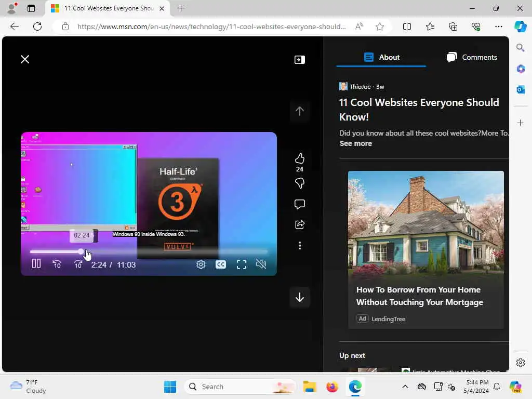Viewport: 532px width, 399px height.
Task: Open comments via speech bubble icon
Action: coord(300,204)
